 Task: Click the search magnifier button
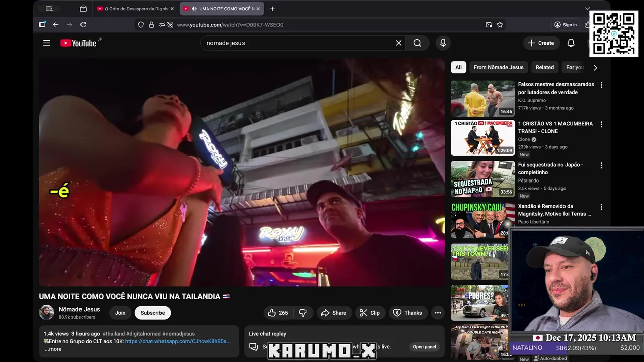[x=417, y=43]
